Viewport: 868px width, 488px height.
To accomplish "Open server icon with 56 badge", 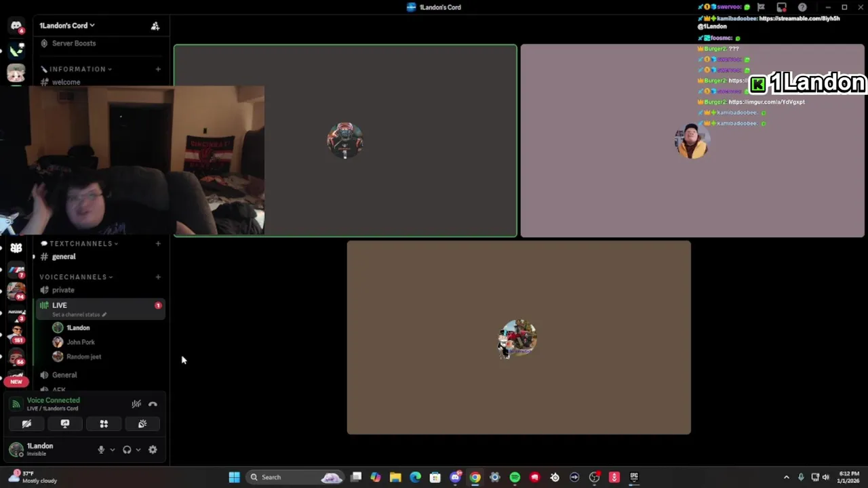I will click(x=16, y=357).
